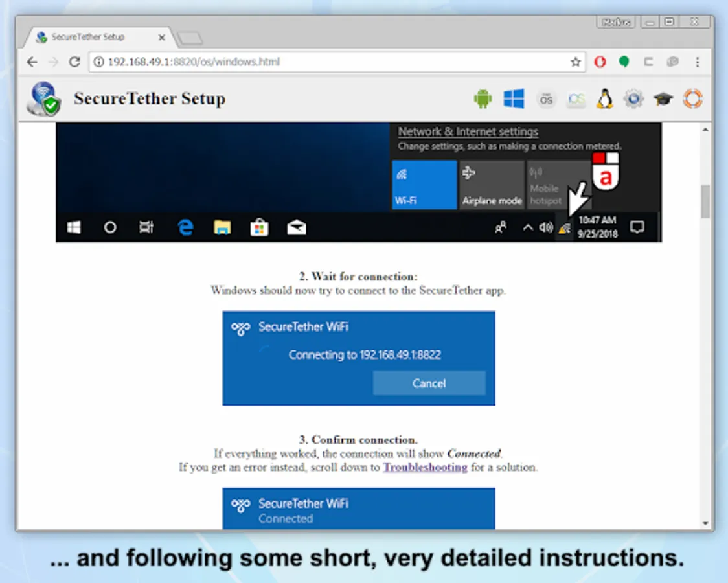The height and width of the screenshot is (583, 728).
Task: Select the Windows logo setup icon
Action: point(514,98)
